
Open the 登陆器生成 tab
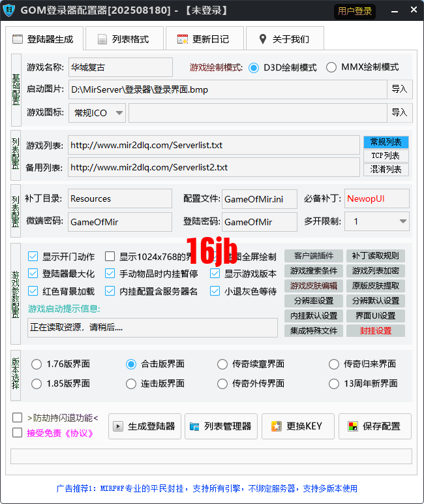(44, 39)
